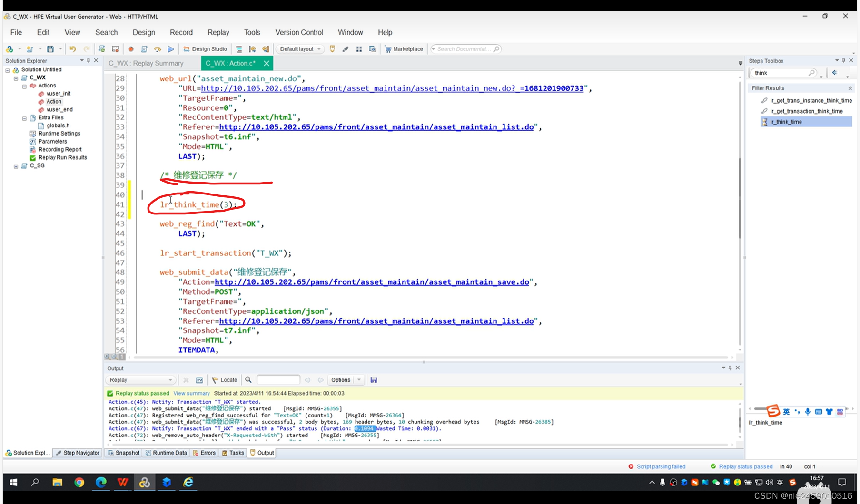This screenshot has height=504, width=860.
Task: Open globals.h file
Action: 58,126
